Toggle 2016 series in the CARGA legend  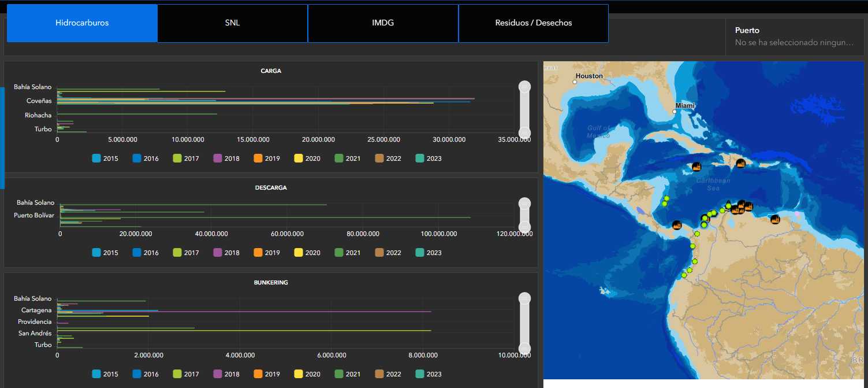pos(146,158)
